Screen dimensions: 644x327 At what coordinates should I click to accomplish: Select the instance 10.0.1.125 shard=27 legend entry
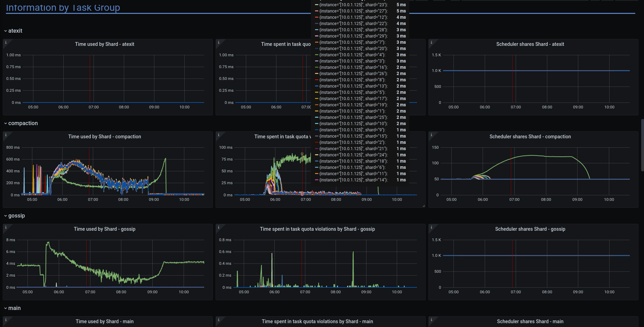coord(351,11)
